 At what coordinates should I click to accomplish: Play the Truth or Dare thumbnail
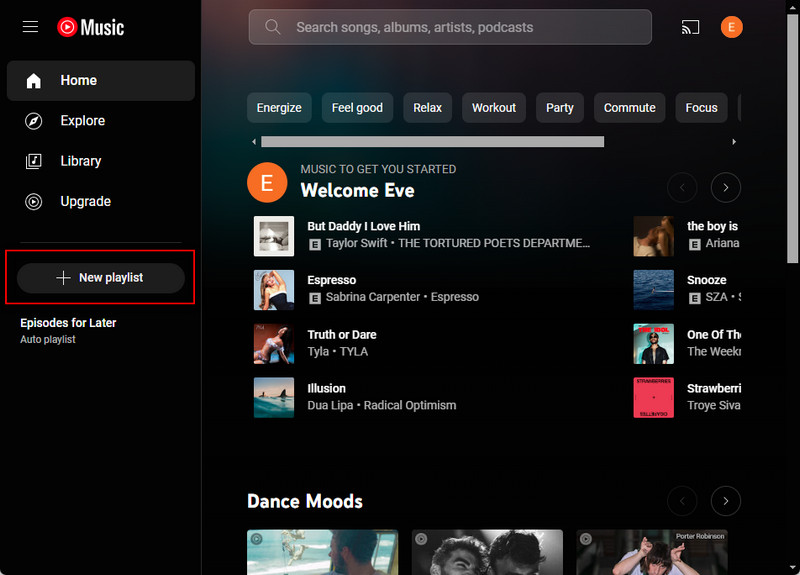point(274,344)
